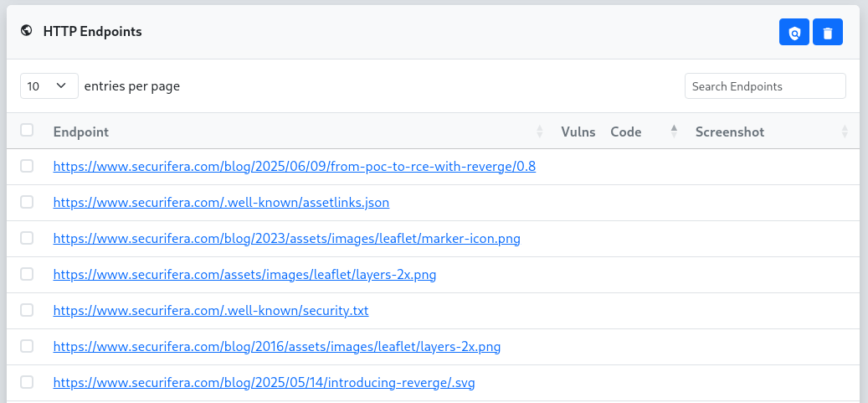This screenshot has width=868, height=403.
Task: Click the shield scan icon button
Action: pos(794,32)
